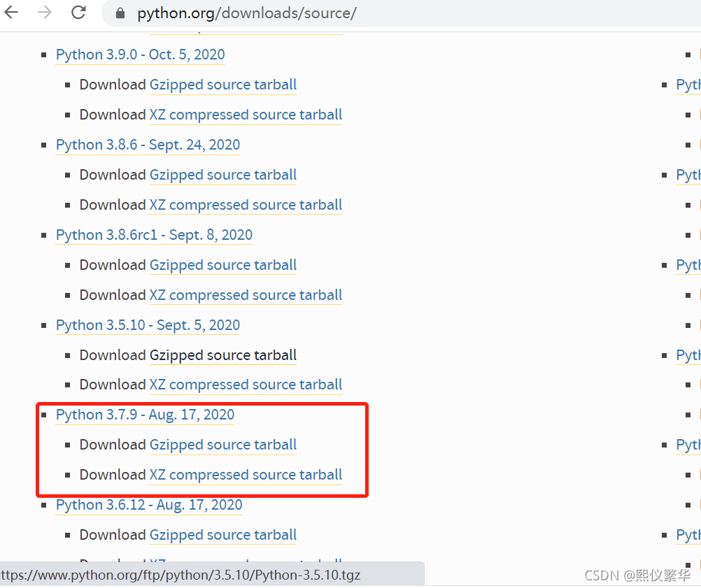Download Python 3.9.0 Gzipped source tarball
701x588 pixels.
(x=222, y=85)
